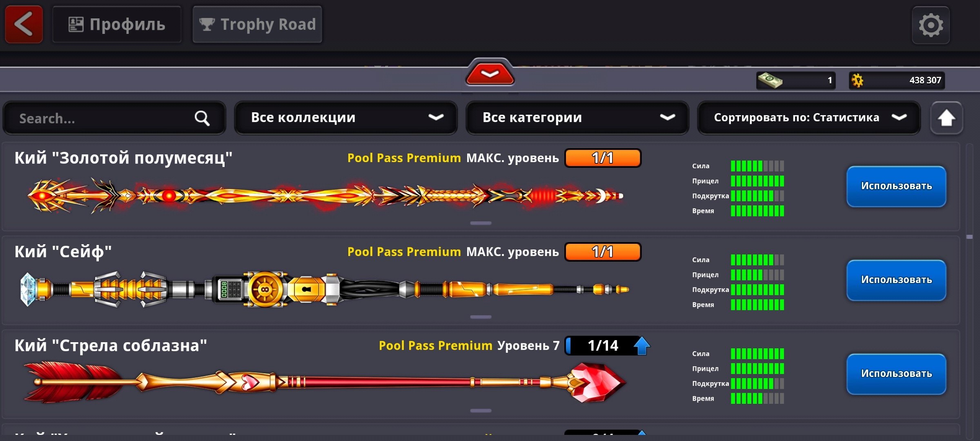Screen dimensions: 980x441
Task: Open the Профиль tab
Action: click(117, 24)
